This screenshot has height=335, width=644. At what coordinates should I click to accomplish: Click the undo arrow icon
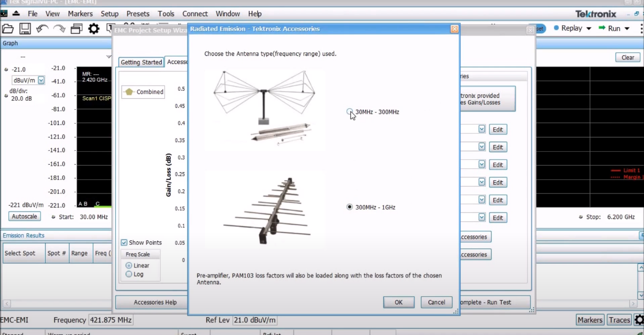(x=42, y=29)
